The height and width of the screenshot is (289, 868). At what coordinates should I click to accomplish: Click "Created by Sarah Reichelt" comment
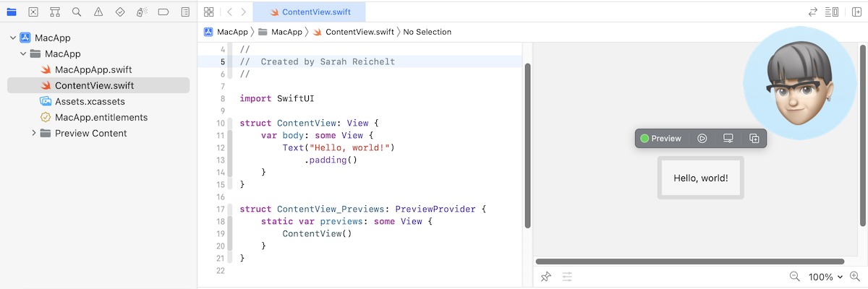(x=328, y=61)
